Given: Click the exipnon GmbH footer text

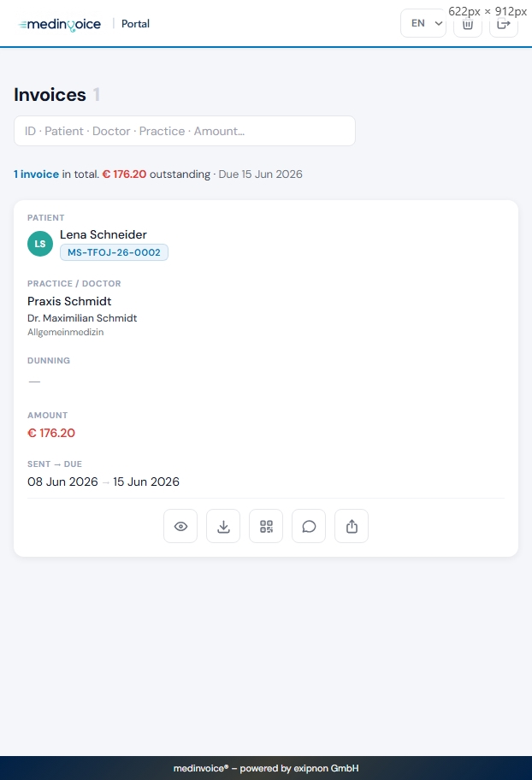Looking at the screenshot, I should click(326, 768).
